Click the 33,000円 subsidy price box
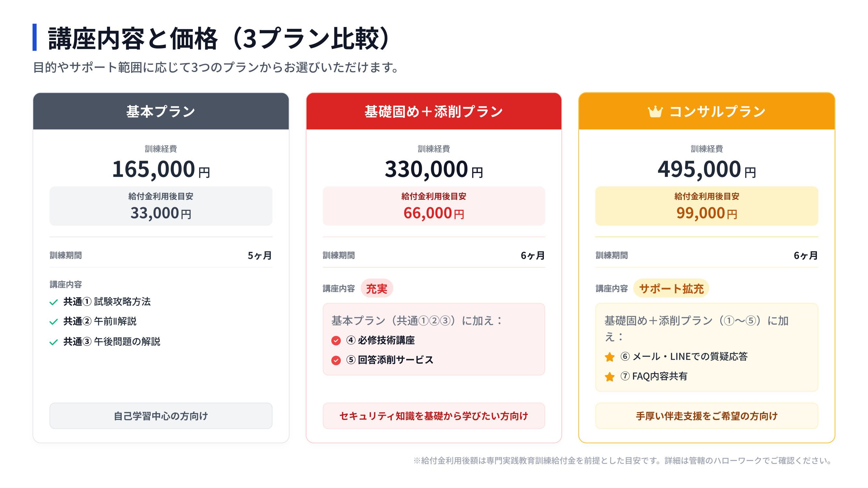 coord(161,206)
